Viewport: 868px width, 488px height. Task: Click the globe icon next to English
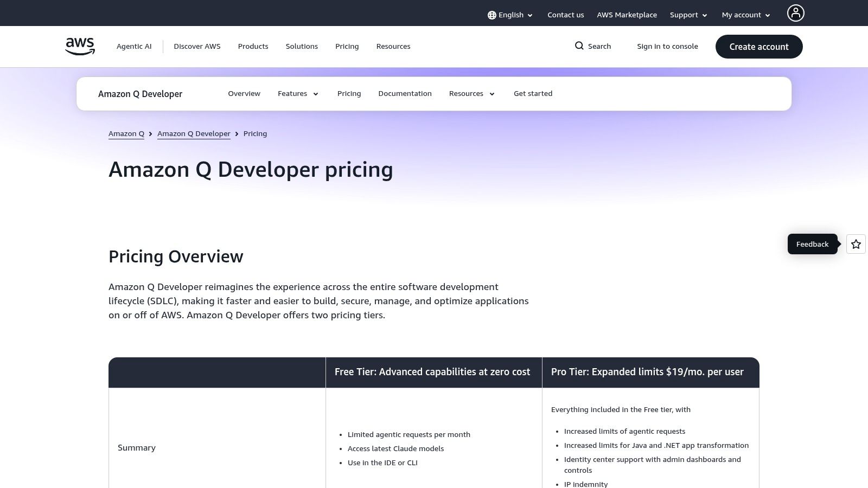(x=492, y=15)
